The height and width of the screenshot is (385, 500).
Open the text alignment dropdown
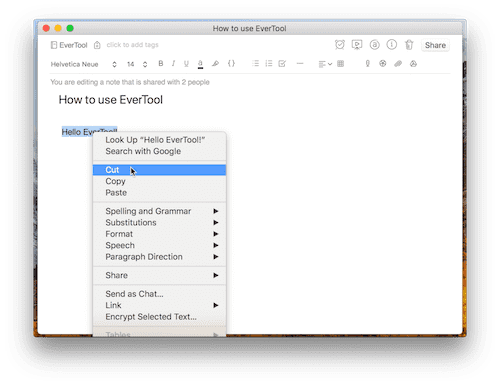(325, 64)
